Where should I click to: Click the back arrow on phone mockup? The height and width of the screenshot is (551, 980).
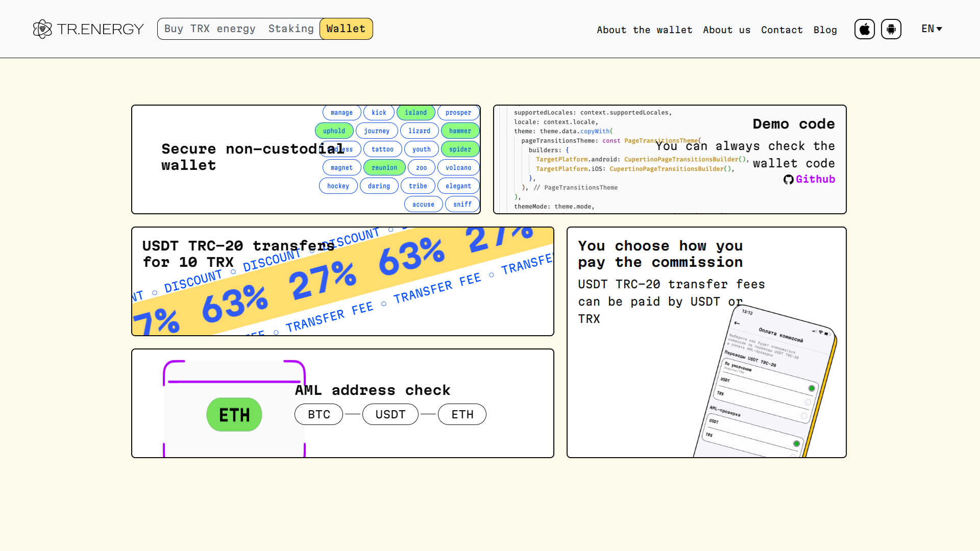pyautogui.click(x=737, y=323)
